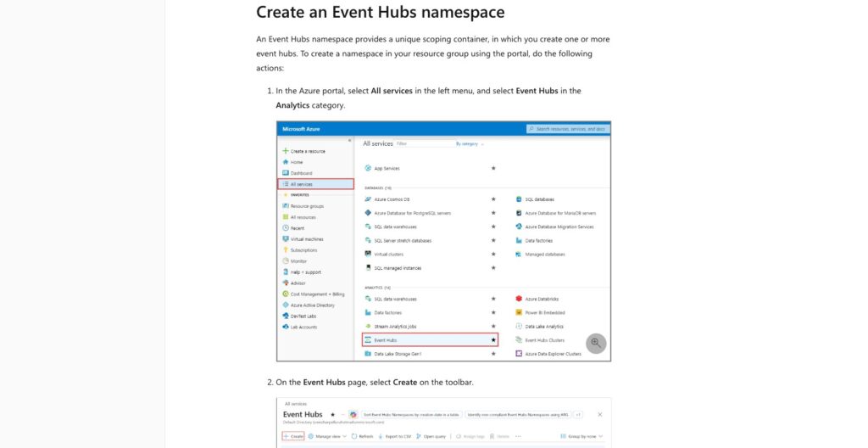868x448 pixels.
Task: Collapse the Azure left menu with the chevron
Action: tap(349, 141)
